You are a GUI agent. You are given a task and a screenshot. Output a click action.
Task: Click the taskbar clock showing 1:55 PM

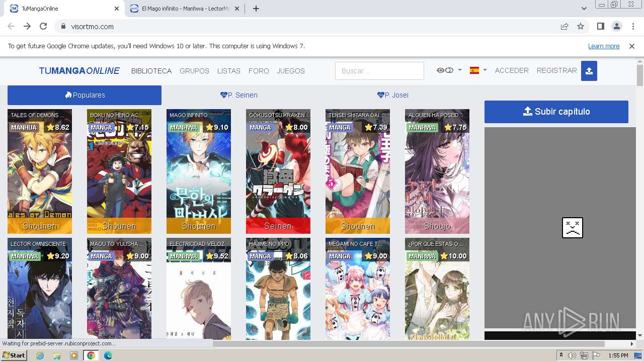(x=618, y=355)
